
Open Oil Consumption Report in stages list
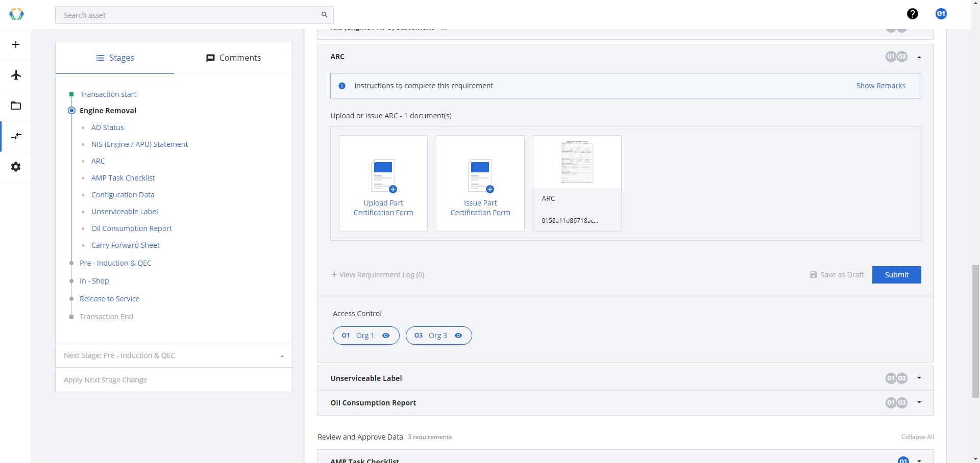(x=132, y=228)
